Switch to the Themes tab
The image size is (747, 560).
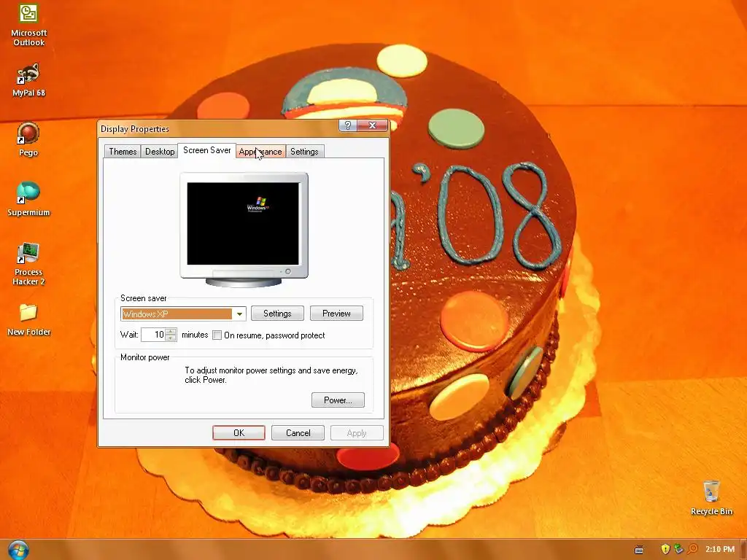click(x=123, y=152)
